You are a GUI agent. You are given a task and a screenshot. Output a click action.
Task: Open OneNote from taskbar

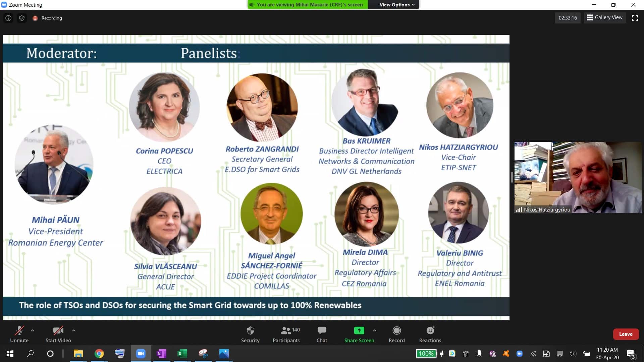[x=161, y=354]
